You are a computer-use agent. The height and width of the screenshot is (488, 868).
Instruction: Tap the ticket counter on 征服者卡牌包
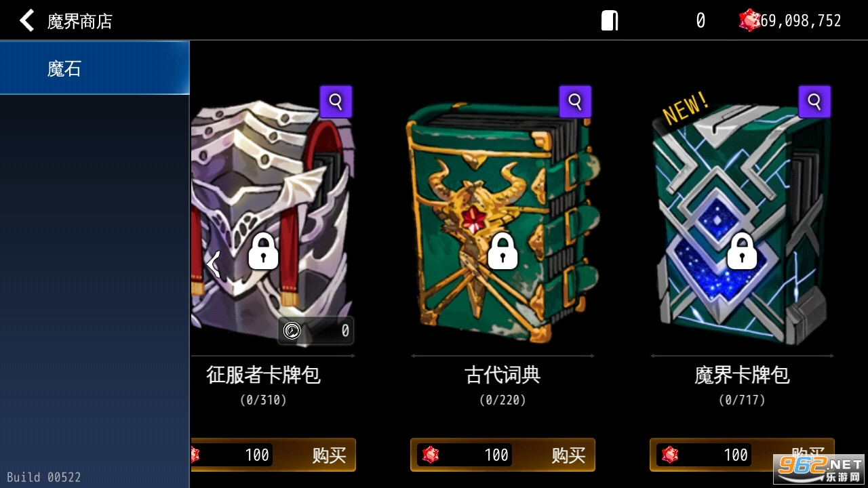(x=317, y=331)
